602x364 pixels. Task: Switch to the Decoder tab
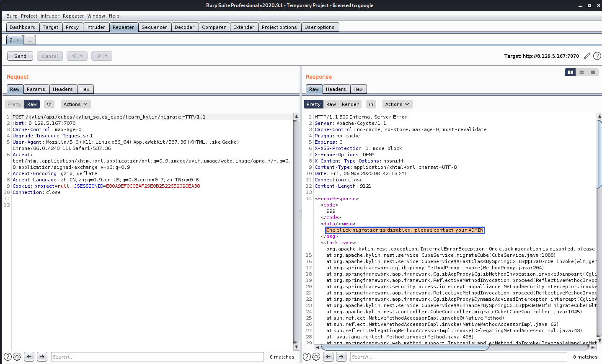(x=184, y=27)
